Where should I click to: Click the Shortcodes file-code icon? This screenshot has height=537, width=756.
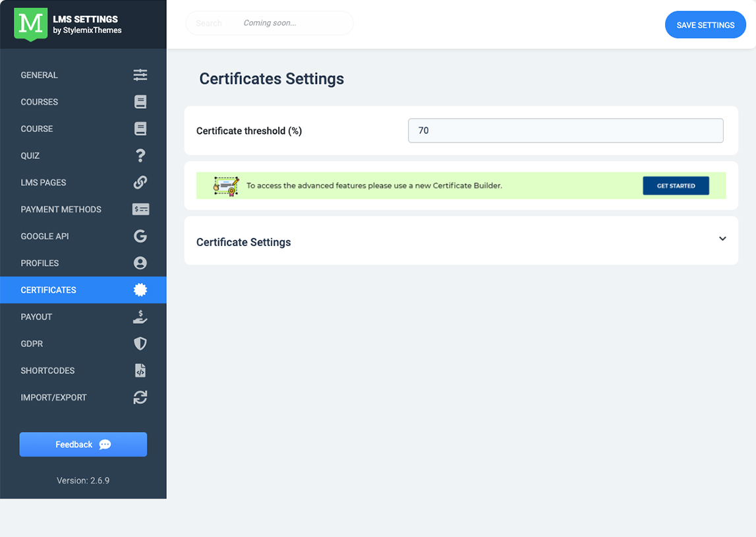(x=140, y=371)
